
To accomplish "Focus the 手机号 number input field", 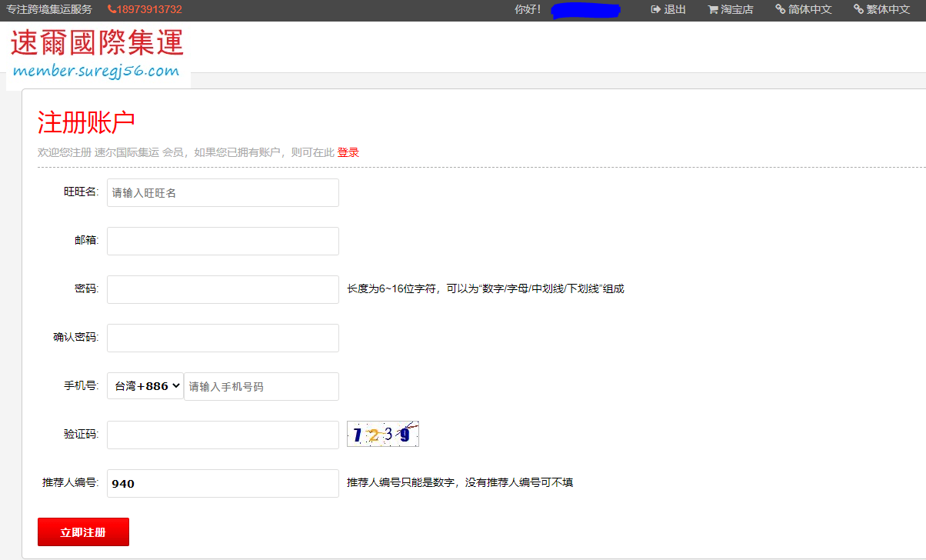I will [x=261, y=386].
